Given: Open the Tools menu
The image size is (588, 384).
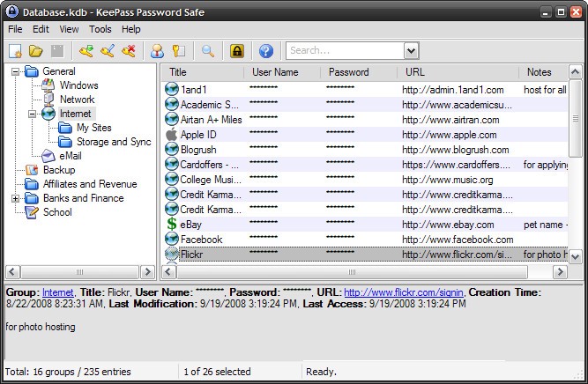Looking at the screenshot, I should click(100, 29).
